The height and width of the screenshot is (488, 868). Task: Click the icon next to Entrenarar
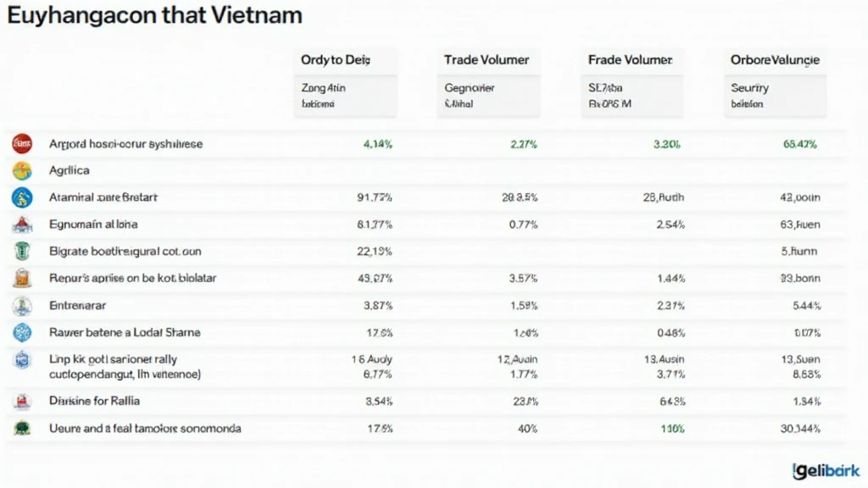22,305
